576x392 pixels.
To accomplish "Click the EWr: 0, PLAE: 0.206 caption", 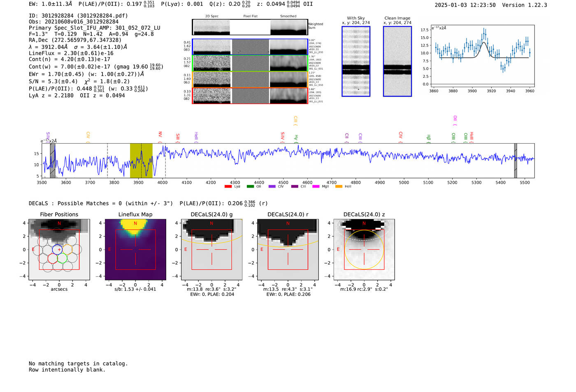I will (288, 295).
